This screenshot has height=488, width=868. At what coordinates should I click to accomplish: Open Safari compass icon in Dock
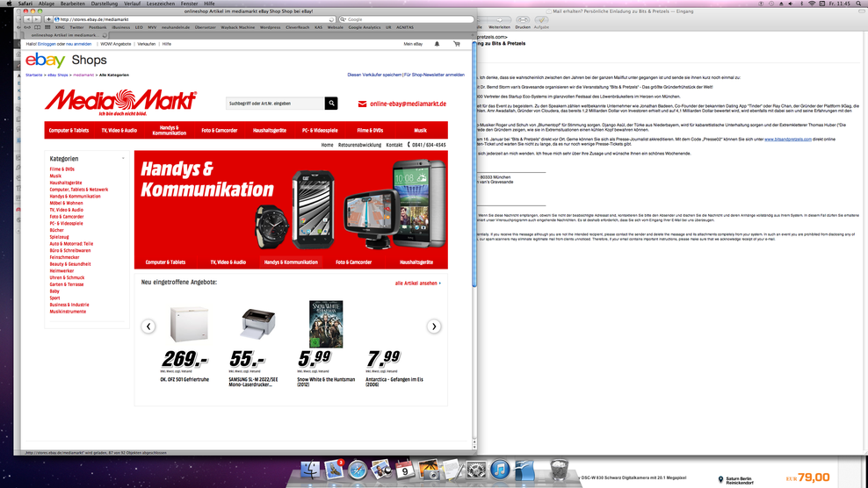(x=358, y=470)
